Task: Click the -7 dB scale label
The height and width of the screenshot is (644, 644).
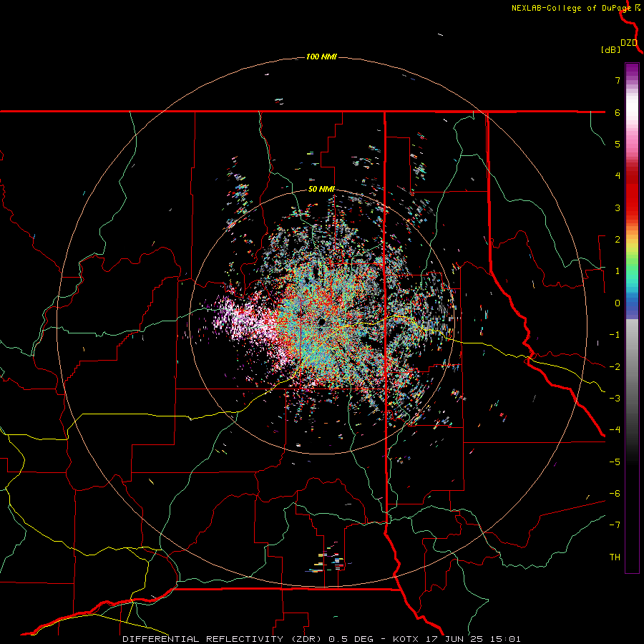Action: [615, 525]
